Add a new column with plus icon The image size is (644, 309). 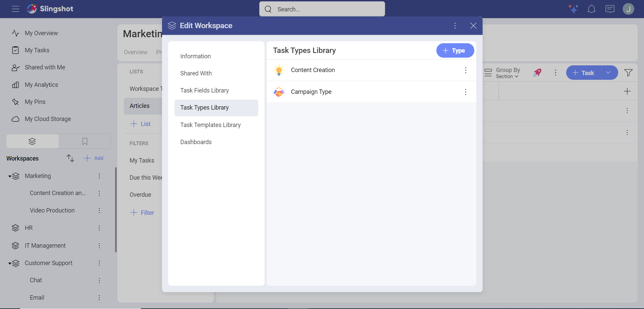tap(627, 91)
